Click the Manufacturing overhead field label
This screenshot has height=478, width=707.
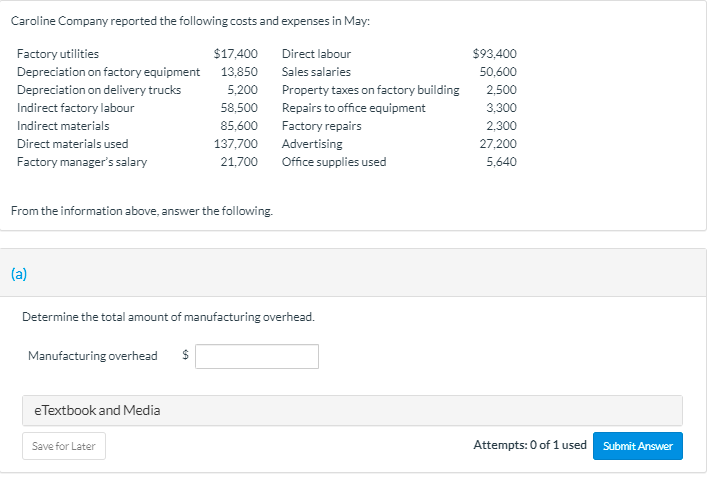(x=92, y=356)
